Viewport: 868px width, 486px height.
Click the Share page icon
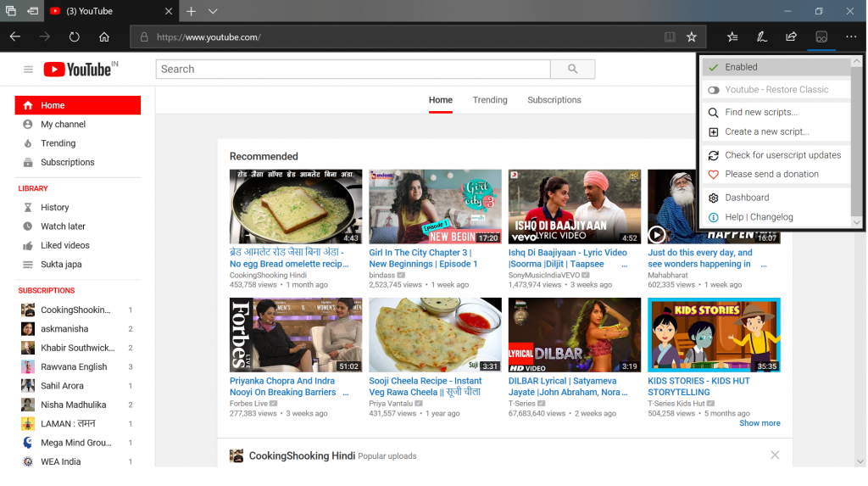tap(791, 37)
